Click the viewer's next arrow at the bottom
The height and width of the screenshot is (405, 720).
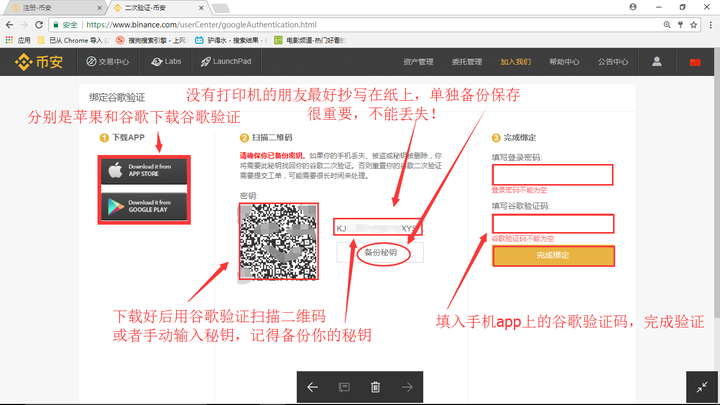click(407, 388)
